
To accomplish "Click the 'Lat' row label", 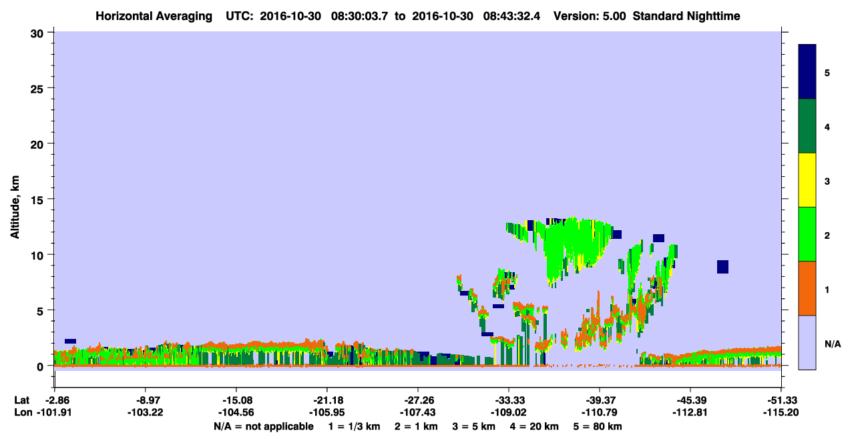I will click(21, 400).
